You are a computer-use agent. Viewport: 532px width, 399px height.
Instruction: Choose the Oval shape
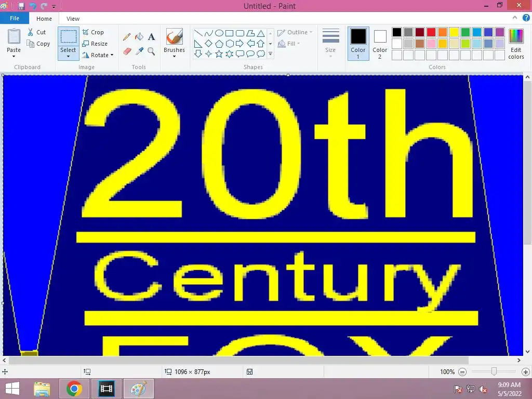[219, 33]
